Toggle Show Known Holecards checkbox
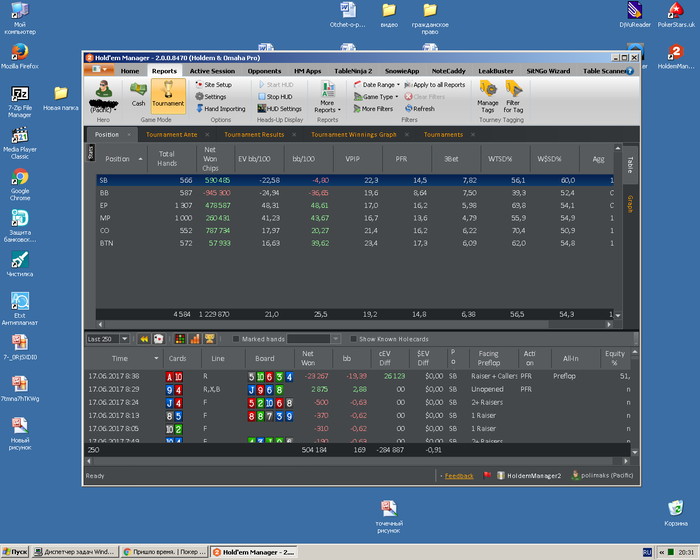This screenshot has height=560, width=700. tap(353, 339)
